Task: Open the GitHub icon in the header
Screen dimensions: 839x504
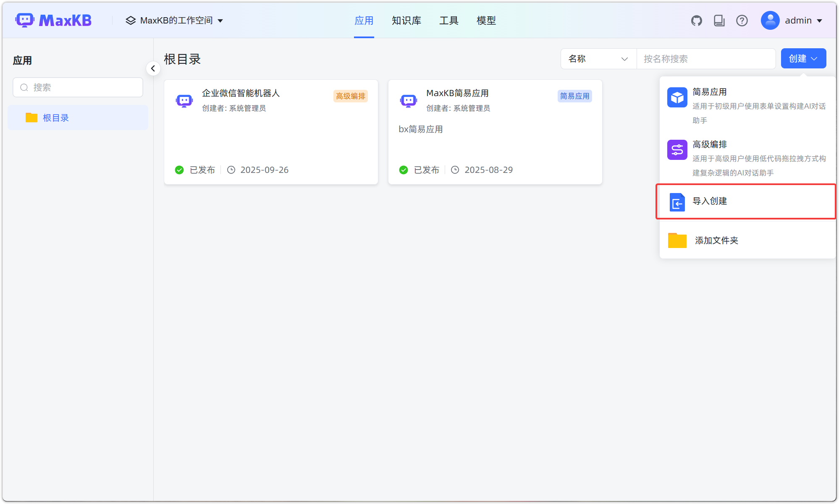Action: pyautogui.click(x=696, y=20)
